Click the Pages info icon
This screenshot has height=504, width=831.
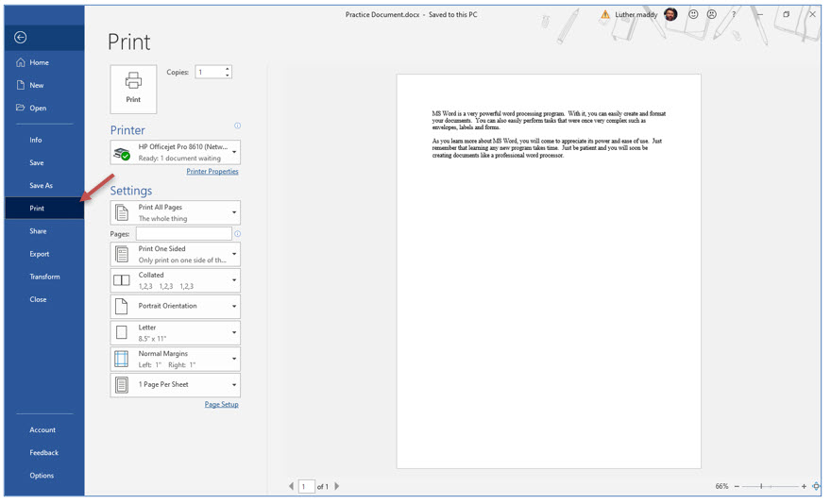coord(239,235)
